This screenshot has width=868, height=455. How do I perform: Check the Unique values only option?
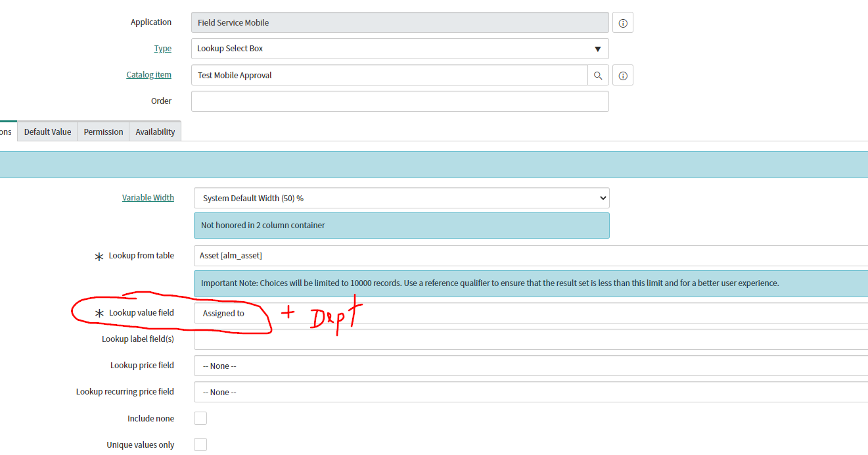point(200,444)
